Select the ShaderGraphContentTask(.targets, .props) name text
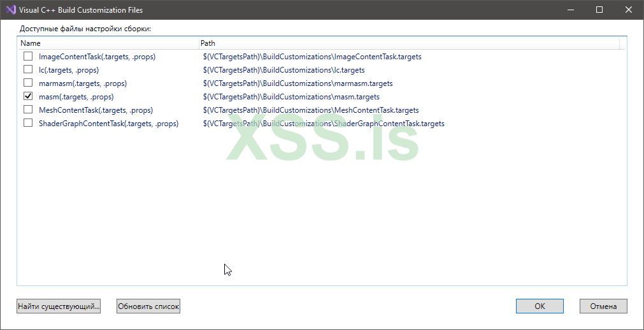The height and width of the screenshot is (330, 644). click(108, 124)
